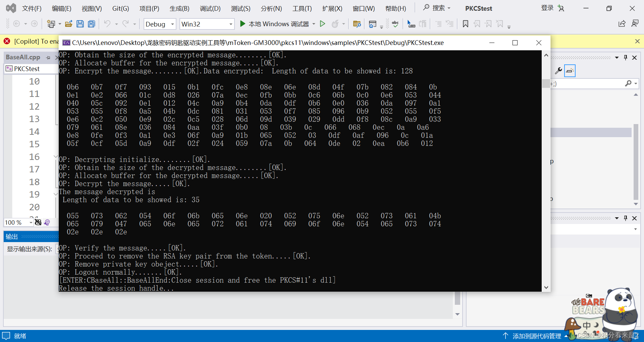Click the 登录 sign-in link
The height and width of the screenshot is (342, 644).
coord(547,8)
